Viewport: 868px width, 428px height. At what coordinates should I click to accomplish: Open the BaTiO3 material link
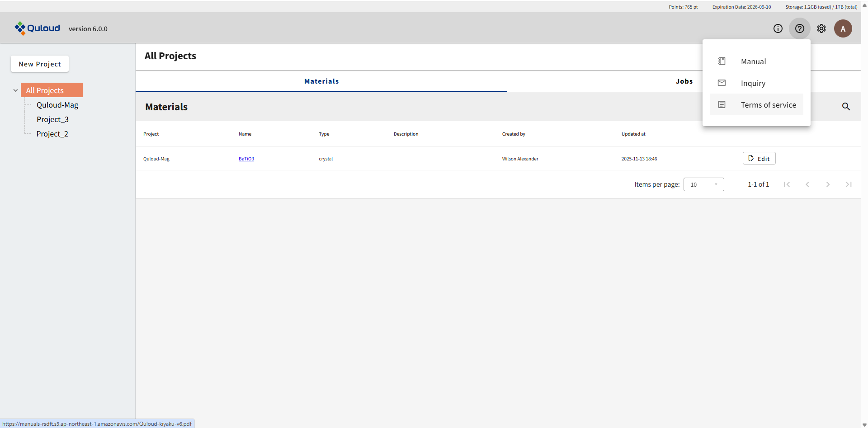(246, 159)
